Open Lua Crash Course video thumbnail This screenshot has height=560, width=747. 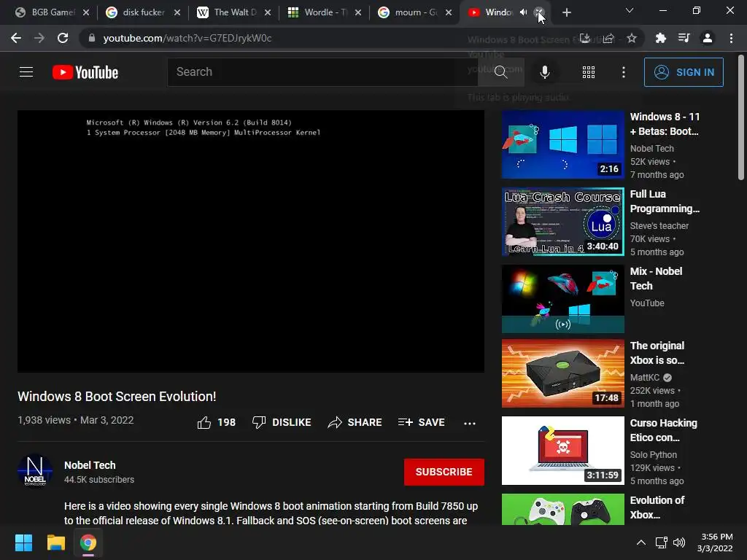click(562, 222)
